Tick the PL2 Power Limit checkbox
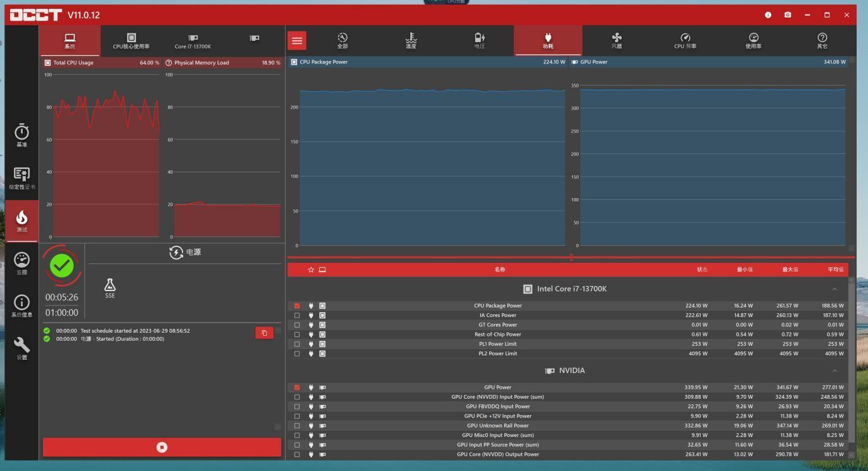The width and height of the screenshot is (868, 471). point(297,353)
